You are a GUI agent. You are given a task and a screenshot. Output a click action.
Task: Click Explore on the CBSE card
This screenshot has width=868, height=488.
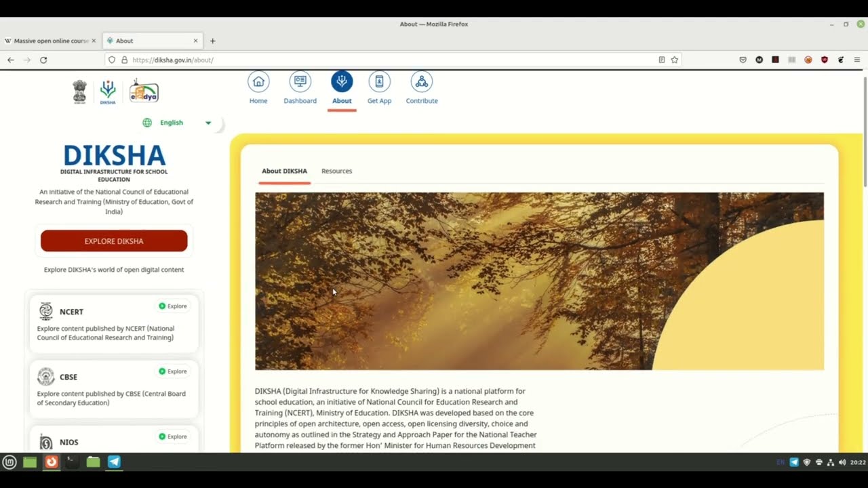click(x=173, y=371)
